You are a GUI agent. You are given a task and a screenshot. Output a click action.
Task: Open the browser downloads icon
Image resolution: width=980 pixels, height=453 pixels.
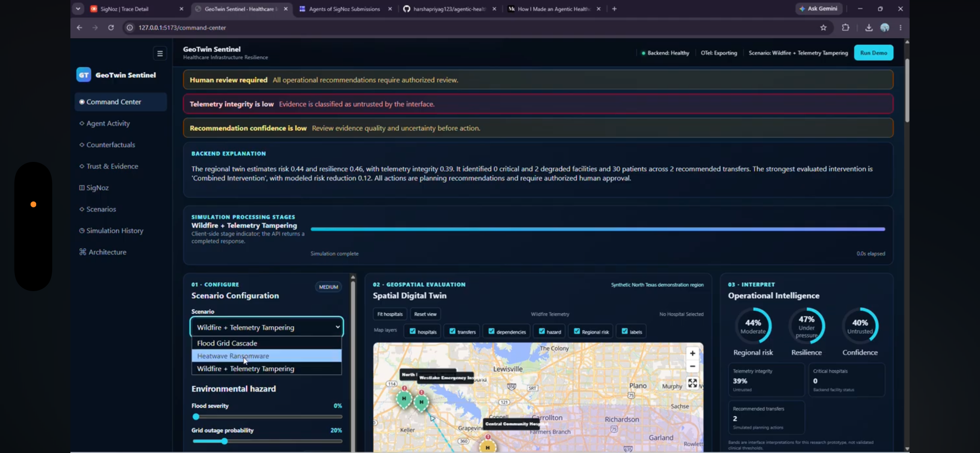869,27
